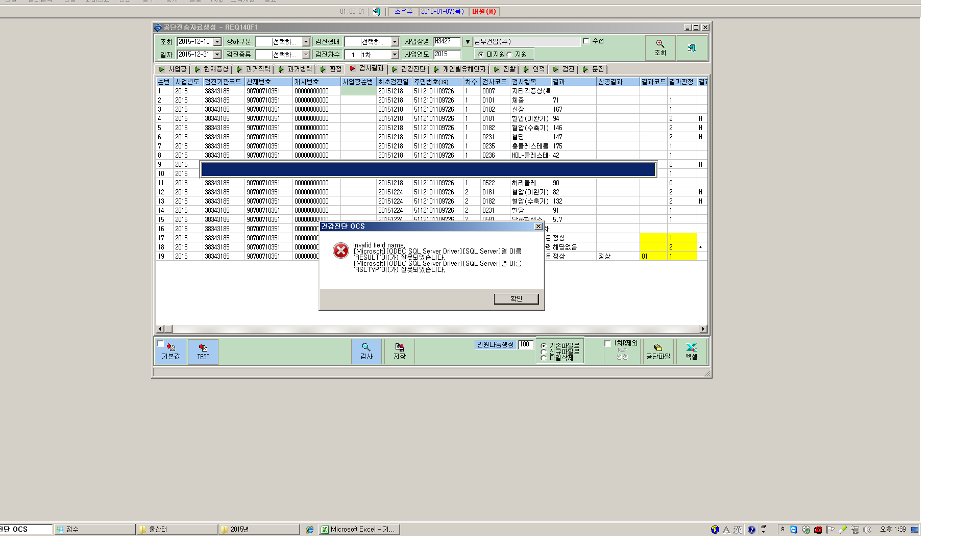
Task: Click the 조회 magnifier search button
Action: tap(660, 48)
